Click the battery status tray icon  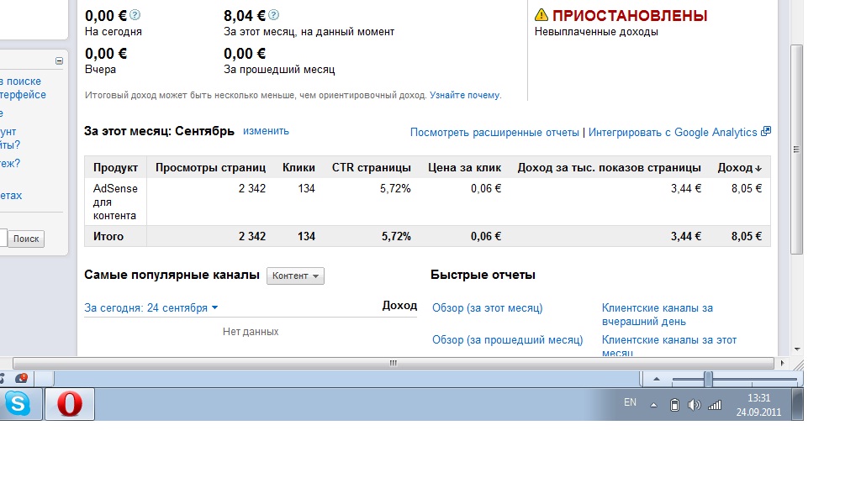tap(673, 405)
